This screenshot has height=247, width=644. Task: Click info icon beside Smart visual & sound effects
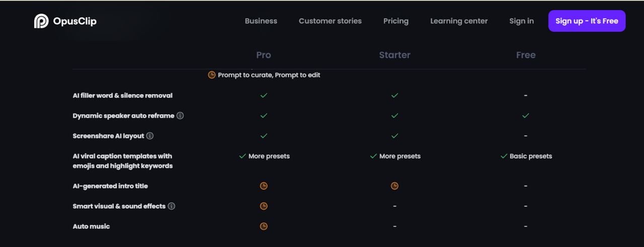pos(172,206)
